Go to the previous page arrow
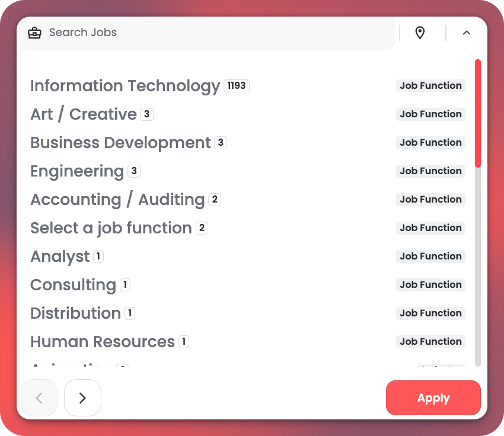The width and height of the screenshot is (504, 436). pos(39,398)
